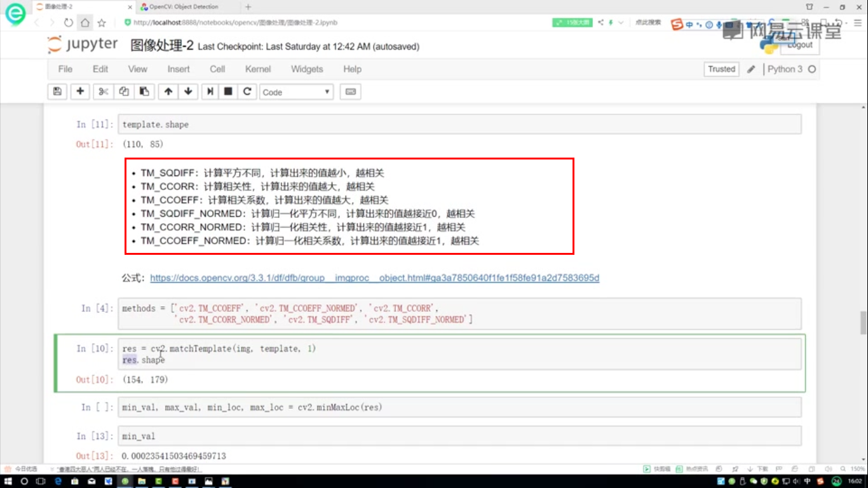868x488 pixels.
Task: Run the selected cell with the run icon
Action: click(210, 91)
